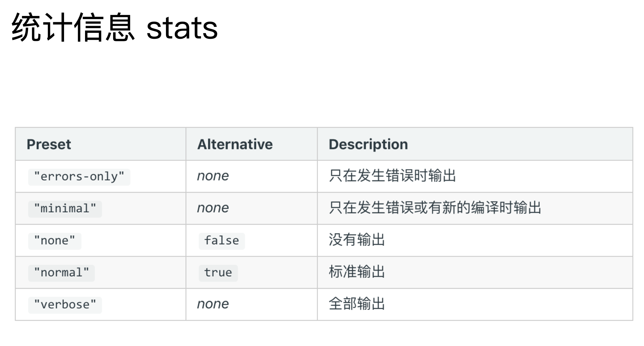Select the "minimal" preset code tag
The height and width of the screenshot is (346, 644).
65,209
